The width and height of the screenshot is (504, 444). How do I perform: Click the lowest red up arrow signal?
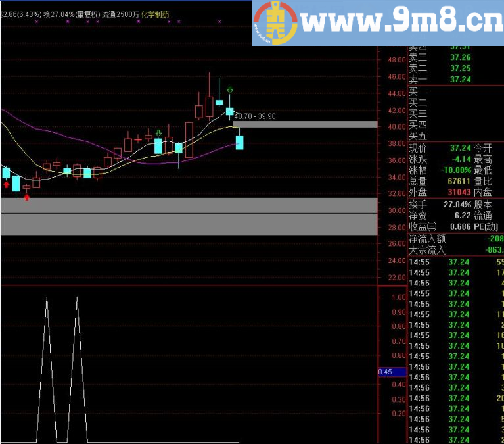[x=27, y=197]
